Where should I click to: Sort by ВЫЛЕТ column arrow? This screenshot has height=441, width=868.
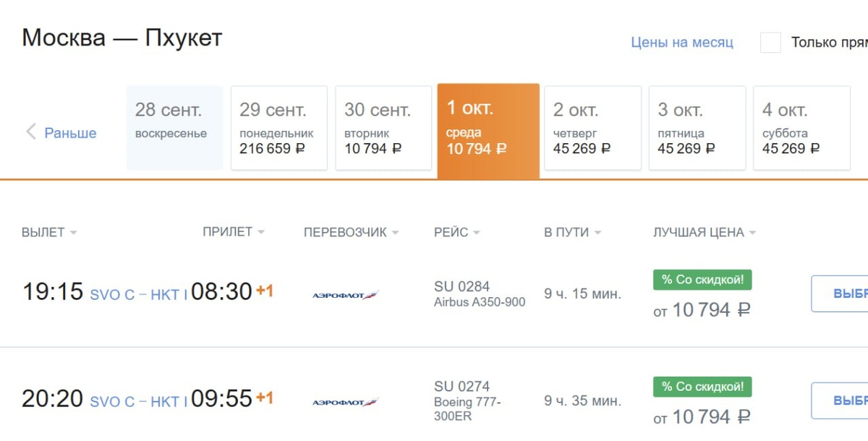point(74,233)
